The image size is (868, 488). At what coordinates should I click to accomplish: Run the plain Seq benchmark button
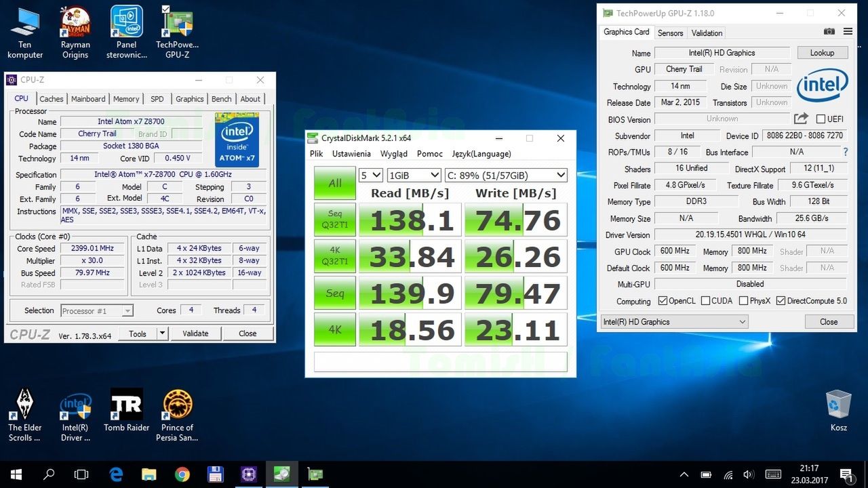coord(335,293)
